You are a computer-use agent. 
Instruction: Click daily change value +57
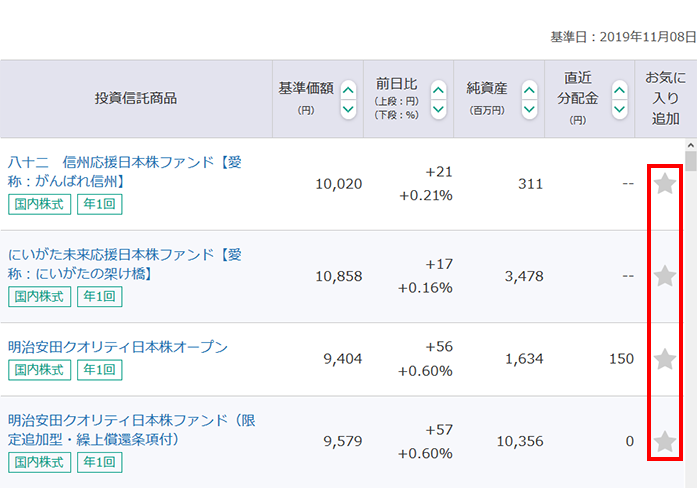pyautogui.click(x=439, y=430)
